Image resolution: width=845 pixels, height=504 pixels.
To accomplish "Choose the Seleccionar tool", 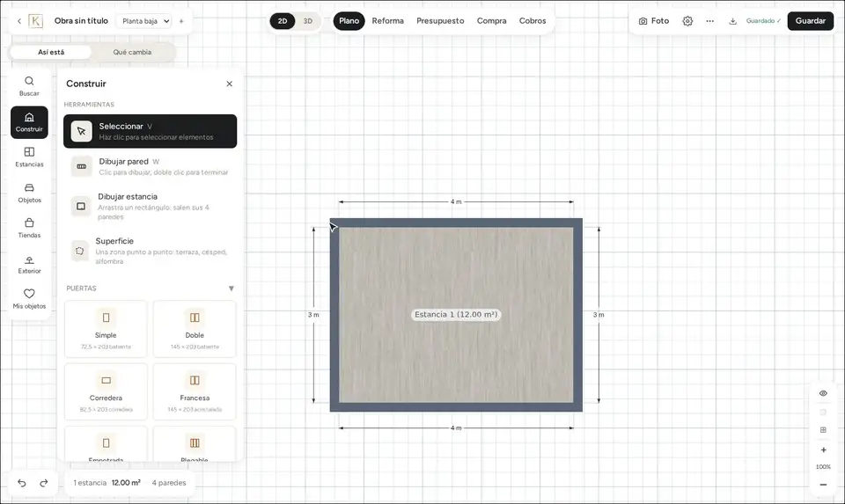I will pyautogui.click(x=150, y=131).
